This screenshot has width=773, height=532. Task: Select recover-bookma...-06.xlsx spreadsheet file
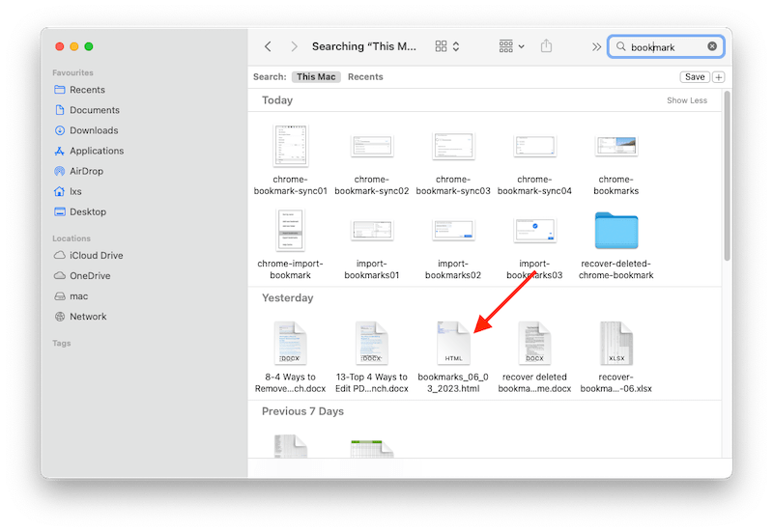click(616, 357)
